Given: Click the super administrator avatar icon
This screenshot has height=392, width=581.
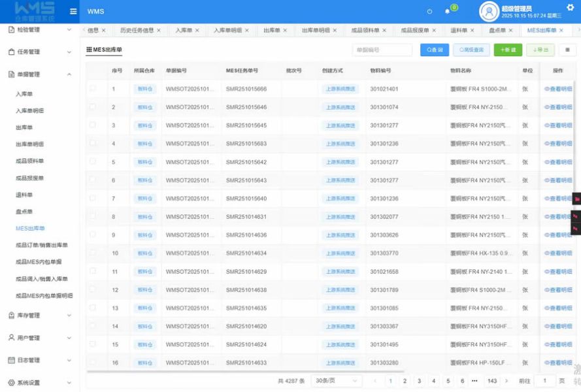Looking at the screenshot, I should click(489, 12).
